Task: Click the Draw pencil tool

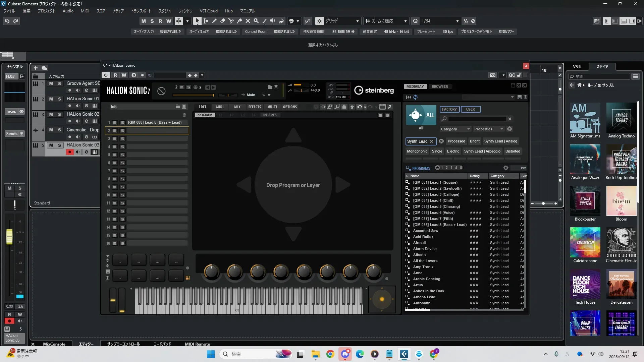Action: point(214,21)
